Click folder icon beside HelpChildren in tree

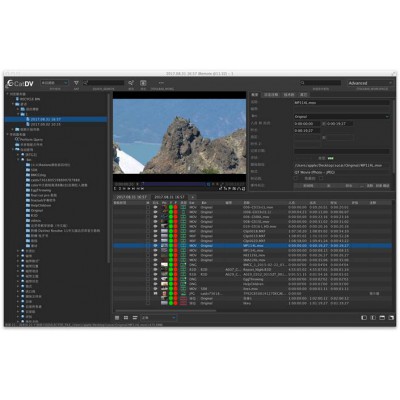tap(28, 205)
